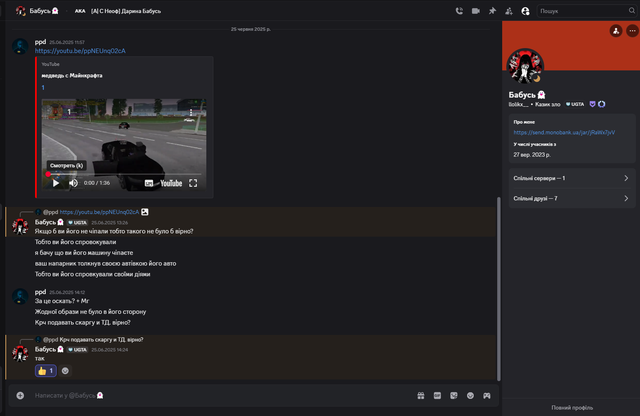Open the monobank jar link
640x416 pixels.
(564, 132)
